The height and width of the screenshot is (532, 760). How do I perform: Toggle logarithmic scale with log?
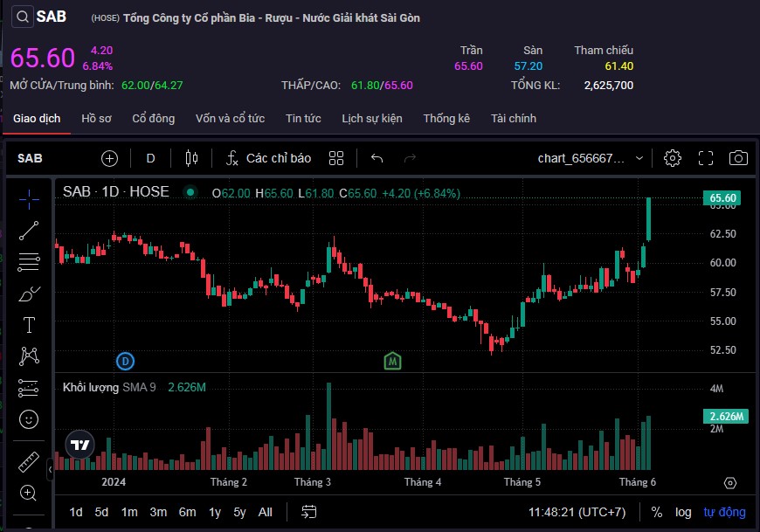coord(683,512)
